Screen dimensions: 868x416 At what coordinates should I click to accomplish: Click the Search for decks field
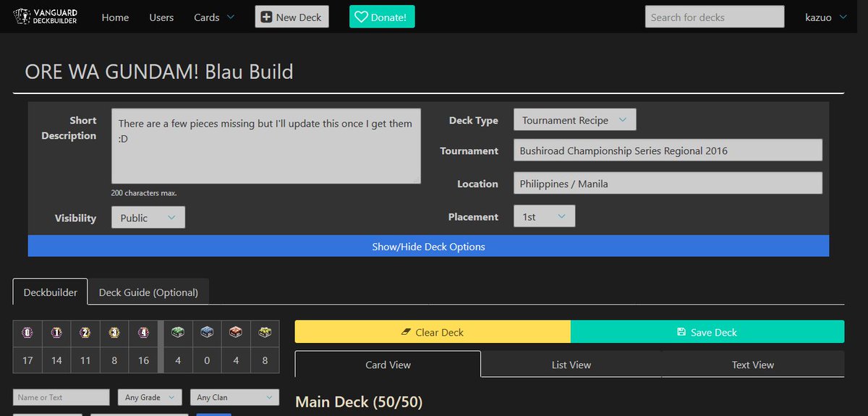[x=715, y=17]
